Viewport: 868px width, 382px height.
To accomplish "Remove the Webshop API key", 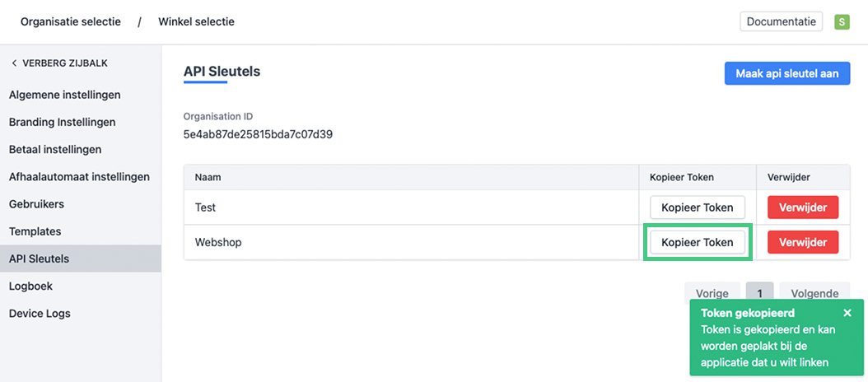I will pos(803,242).
